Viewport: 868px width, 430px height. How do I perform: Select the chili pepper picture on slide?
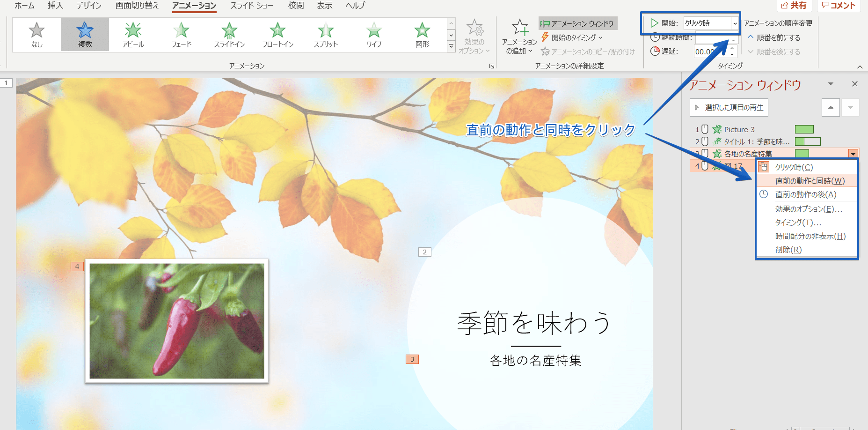pyautogui.click(x=177, y=321)
